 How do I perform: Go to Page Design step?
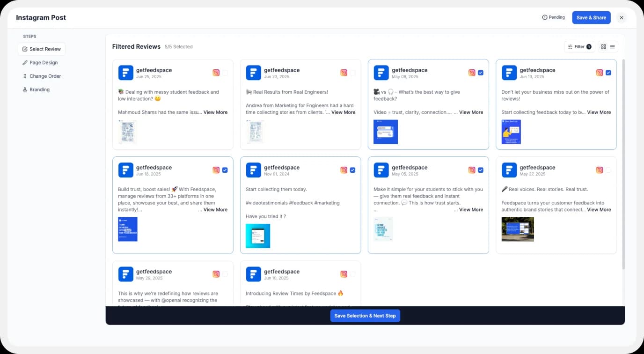(44, 63)
